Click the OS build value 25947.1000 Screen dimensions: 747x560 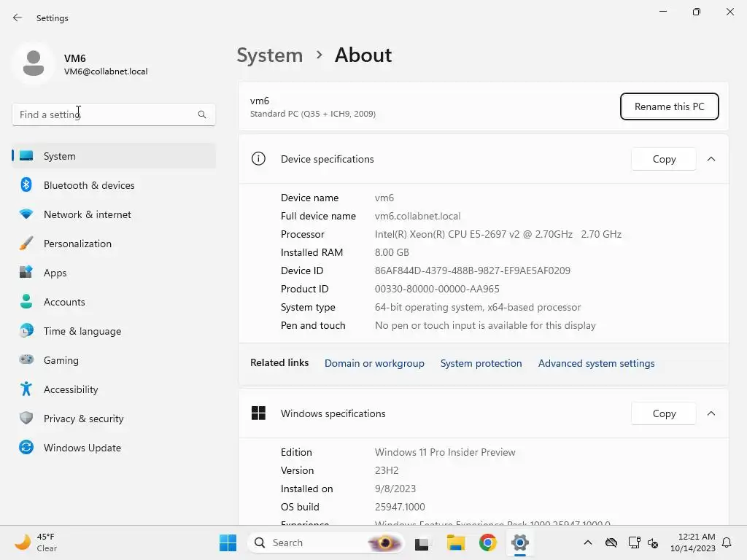[x=400, y=507]
